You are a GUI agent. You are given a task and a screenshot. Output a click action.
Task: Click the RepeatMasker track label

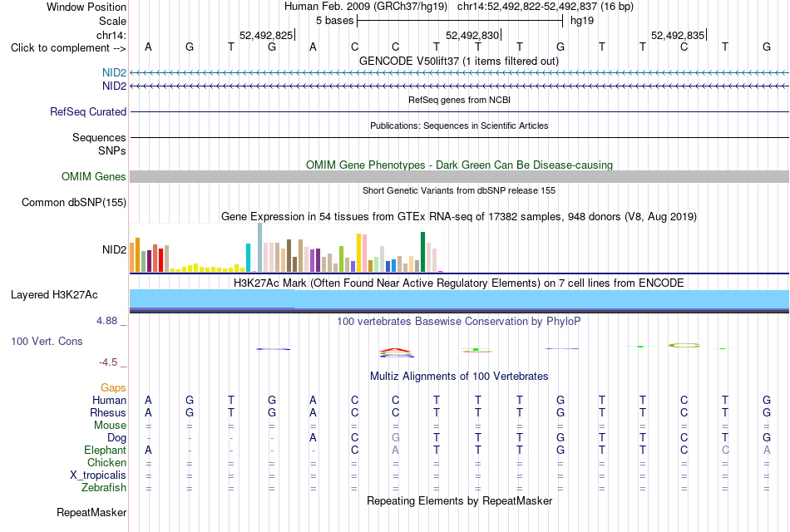pyautogui.click(x=91, y=512)
